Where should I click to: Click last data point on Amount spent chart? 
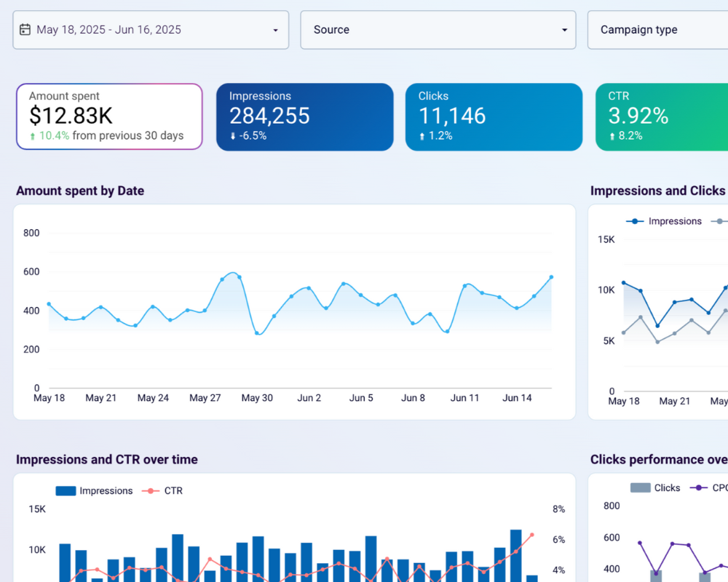click(551, 277)
